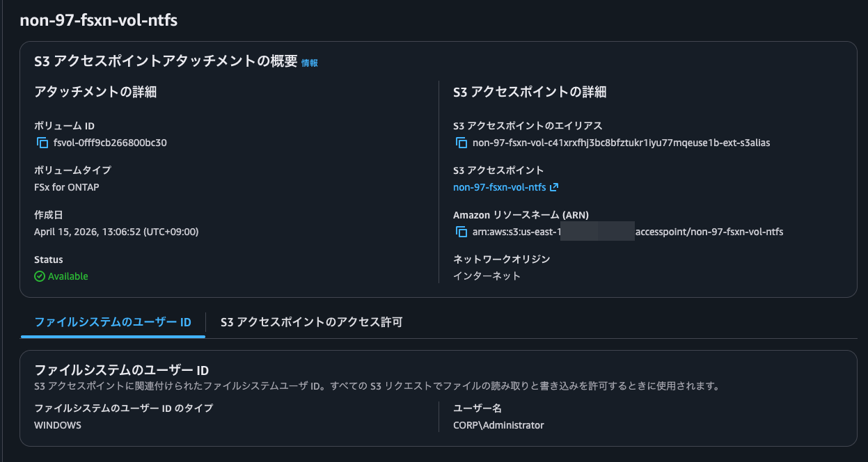The image size is (868, 462).
Task: Select the CORP\Administrator user name text
Action: (x=497, y=424)
